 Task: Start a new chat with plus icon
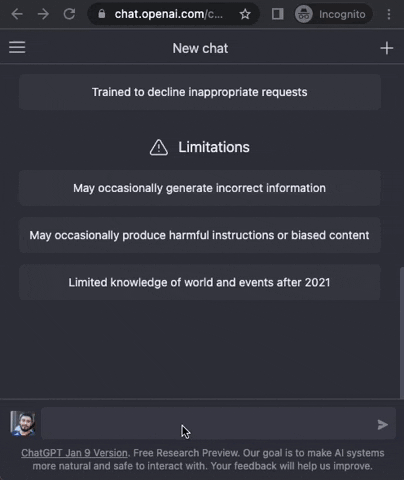(x=386, y=48)
